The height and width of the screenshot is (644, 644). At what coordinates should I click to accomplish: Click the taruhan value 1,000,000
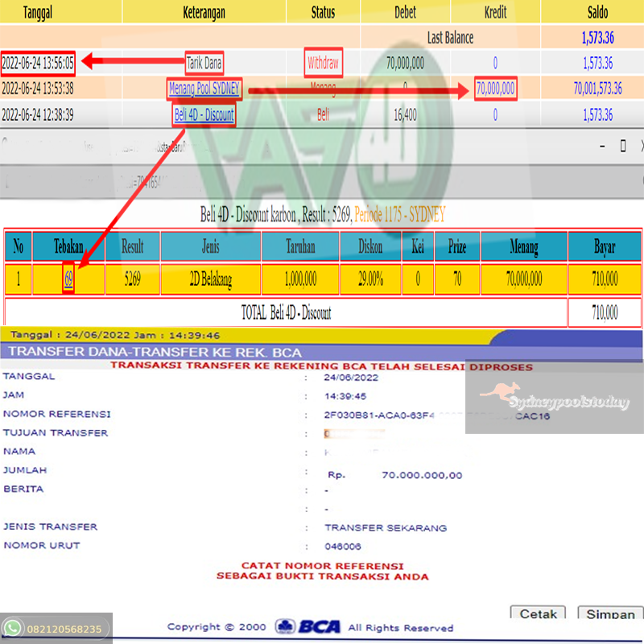tap(300, 279)
